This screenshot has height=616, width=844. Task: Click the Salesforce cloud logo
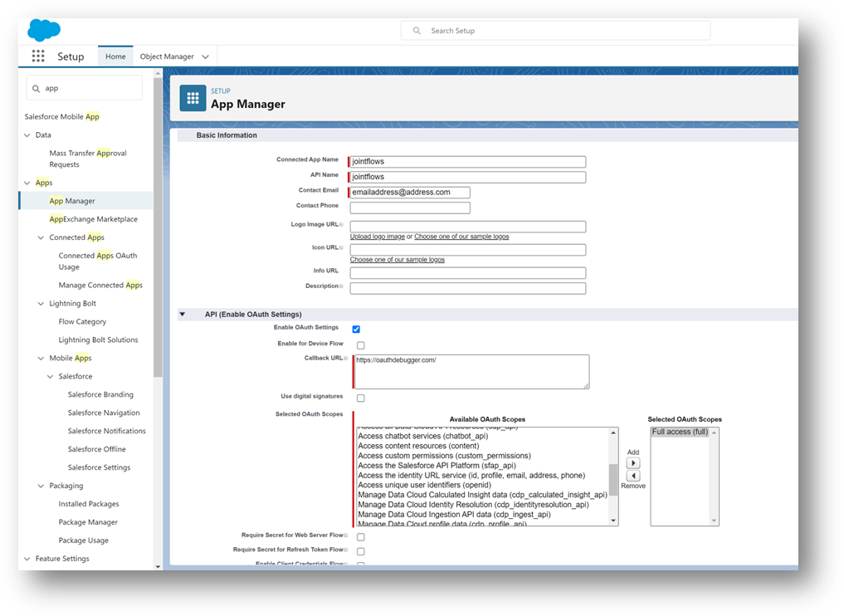tap(43, 31)
